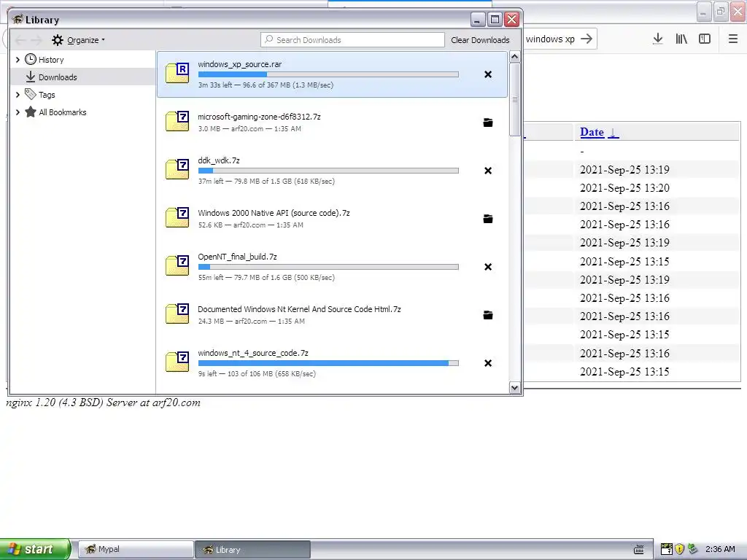The height and width of the screenshot is (560, 747).
Task: Open the Mypal hamburger menu
Action: pos(733,39)
